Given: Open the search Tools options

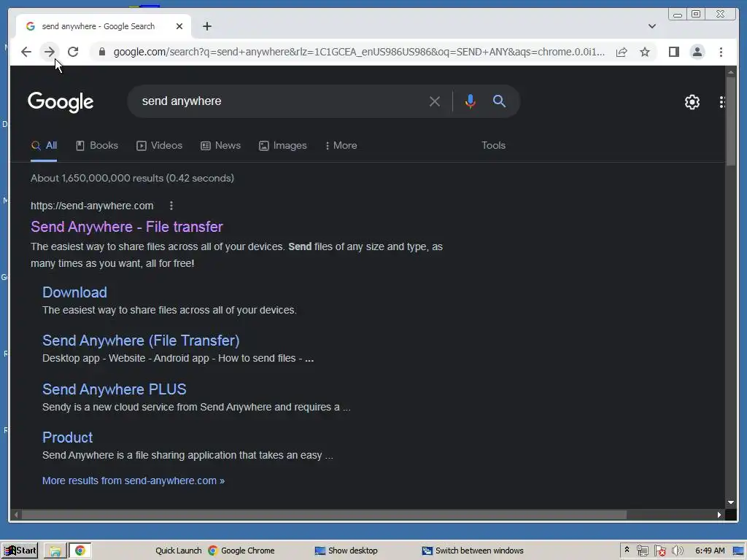Looking at the screenshot, I should tap(493, 146).
